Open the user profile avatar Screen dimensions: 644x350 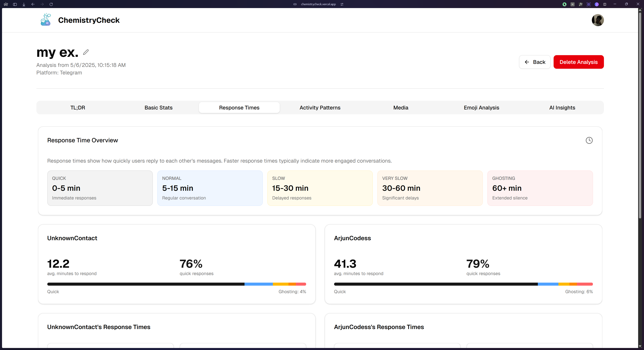pos(598,20)
